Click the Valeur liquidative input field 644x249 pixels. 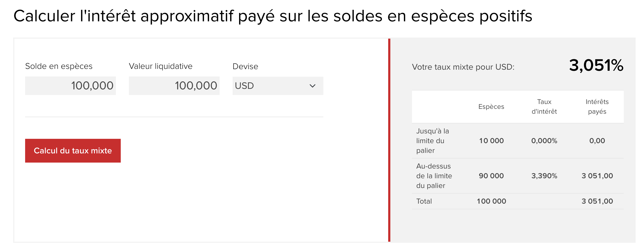pyautogui.click(x=174, y=86)
